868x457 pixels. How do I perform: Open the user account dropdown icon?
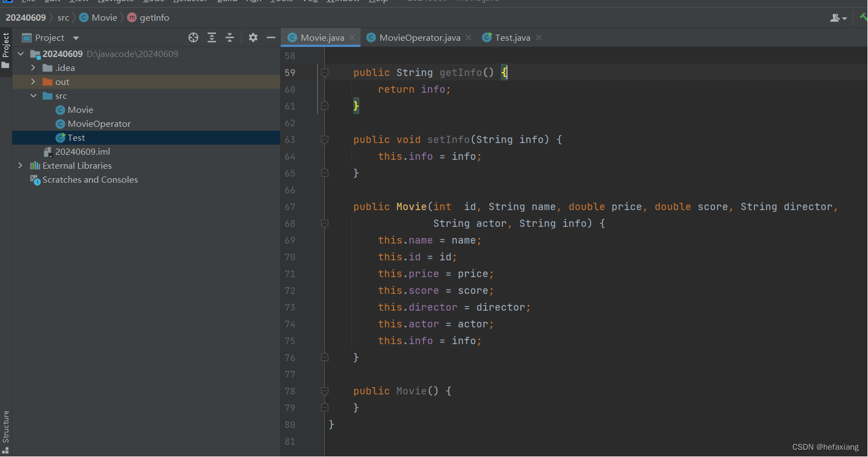point(838,18)
